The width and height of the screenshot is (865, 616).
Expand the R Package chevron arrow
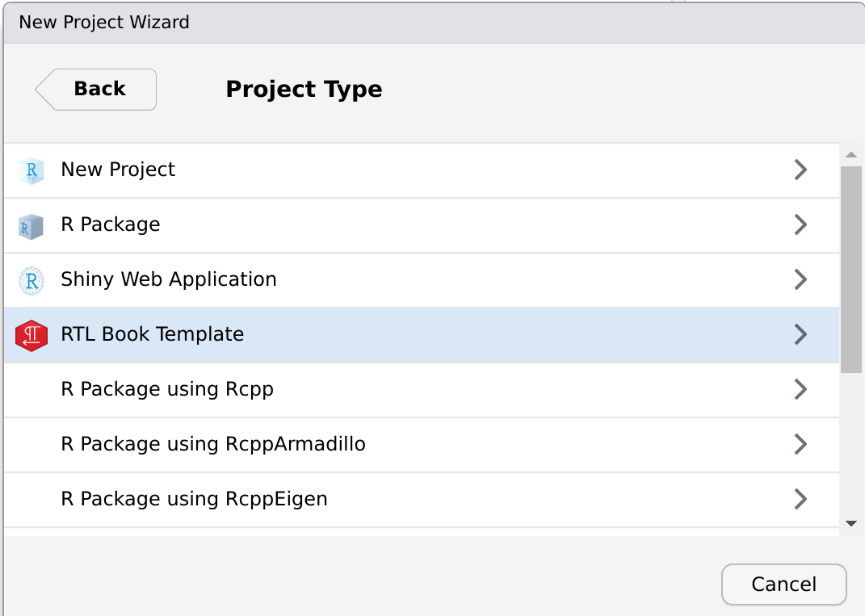(800, 224)
